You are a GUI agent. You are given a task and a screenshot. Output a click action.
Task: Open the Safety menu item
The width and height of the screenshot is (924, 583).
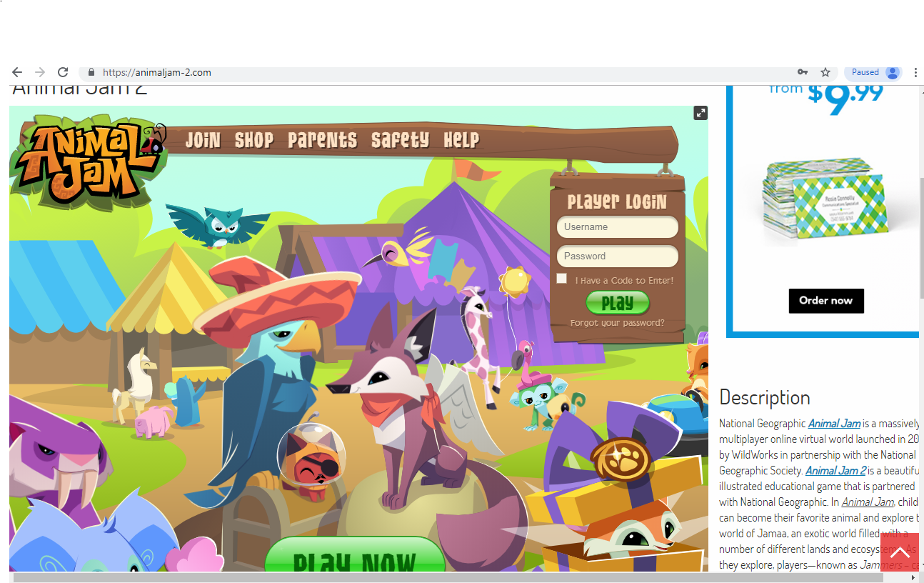tap(401, 140)
